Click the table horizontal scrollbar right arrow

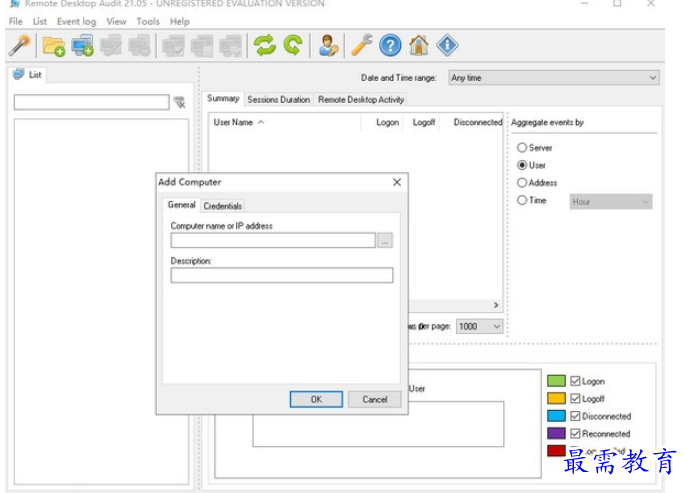point(496,305)
